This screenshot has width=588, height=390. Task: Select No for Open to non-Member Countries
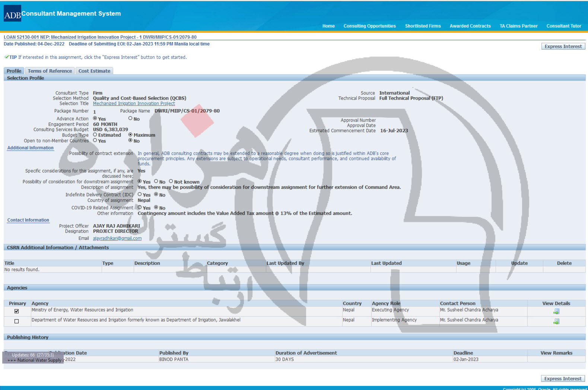(x=130, y=140)
